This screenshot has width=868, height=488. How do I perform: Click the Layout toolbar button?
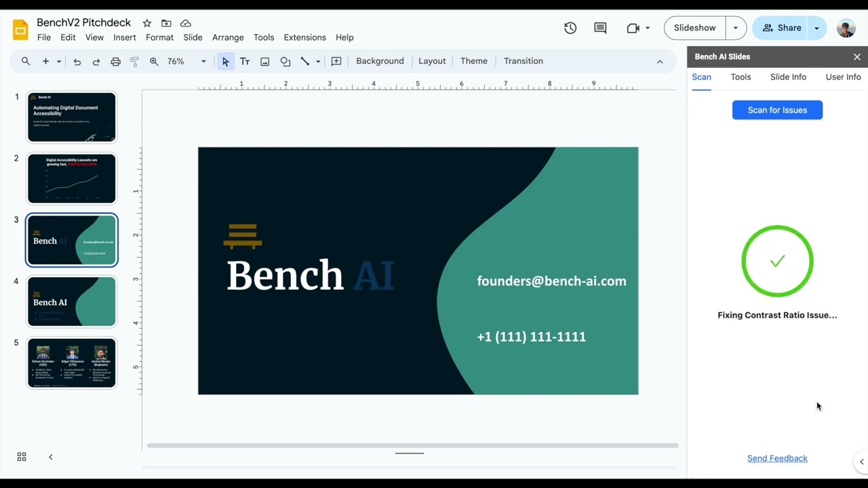tap(432, 61)
